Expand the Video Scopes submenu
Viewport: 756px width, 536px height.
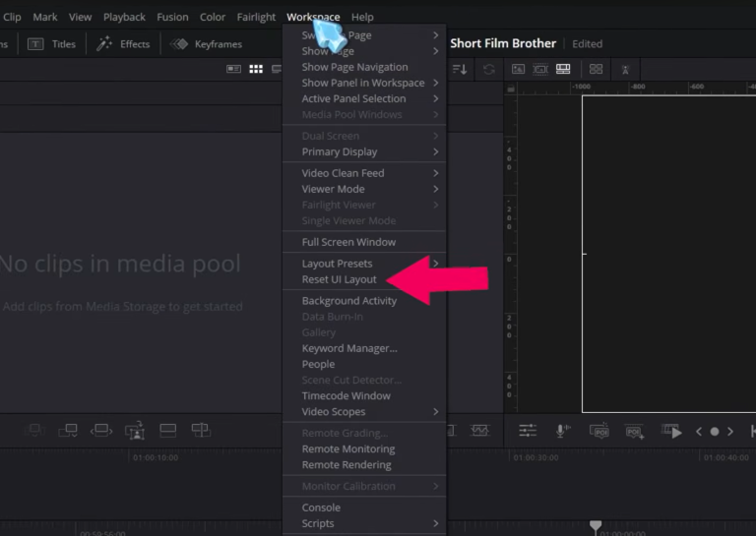(x=364, y=412)
